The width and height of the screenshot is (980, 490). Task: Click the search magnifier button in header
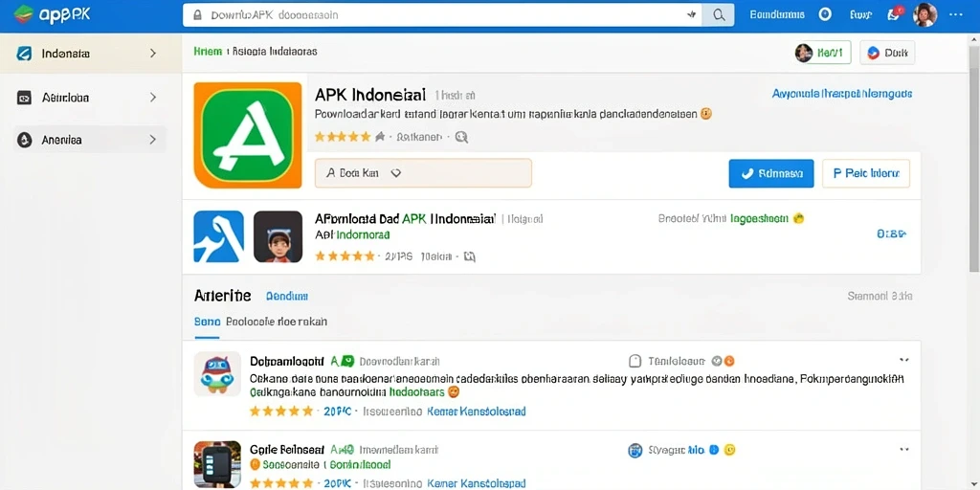pos(718,15)
